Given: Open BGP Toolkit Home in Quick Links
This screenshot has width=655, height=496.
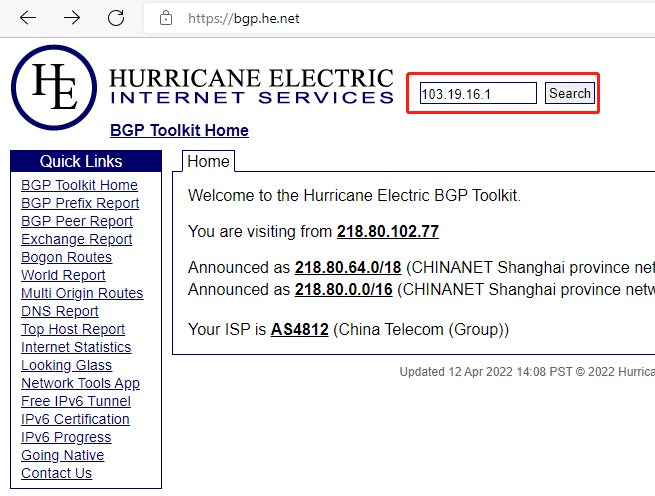Looking at the screenshot, I should tap(79, 185).
